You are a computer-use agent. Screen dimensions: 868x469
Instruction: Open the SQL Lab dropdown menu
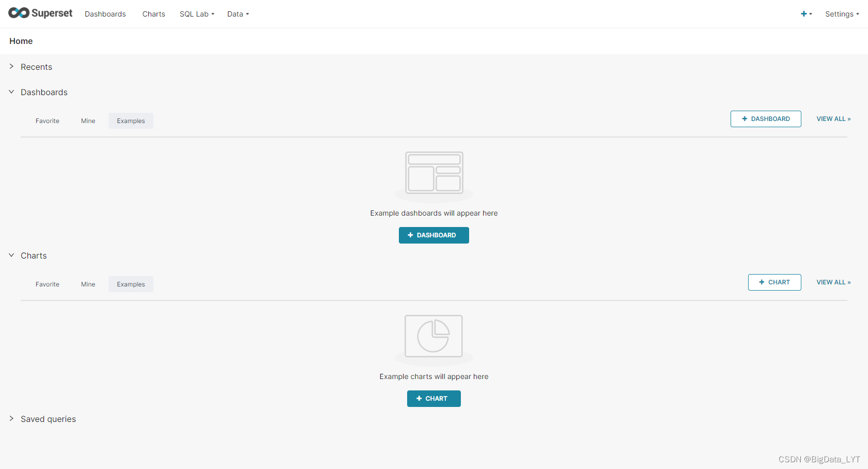click(197, 14)
